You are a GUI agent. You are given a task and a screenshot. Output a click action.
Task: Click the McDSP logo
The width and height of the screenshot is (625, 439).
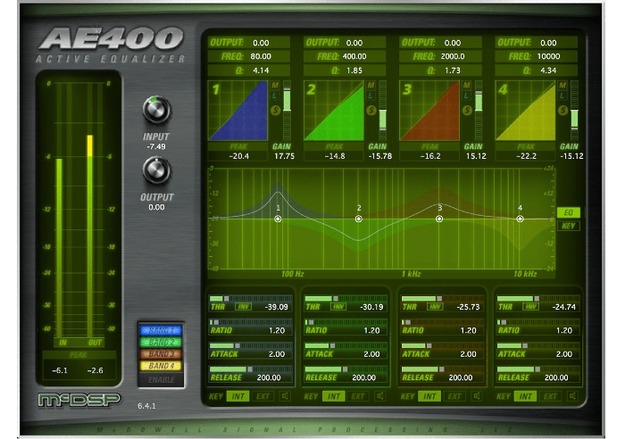(x=79, y=400)
